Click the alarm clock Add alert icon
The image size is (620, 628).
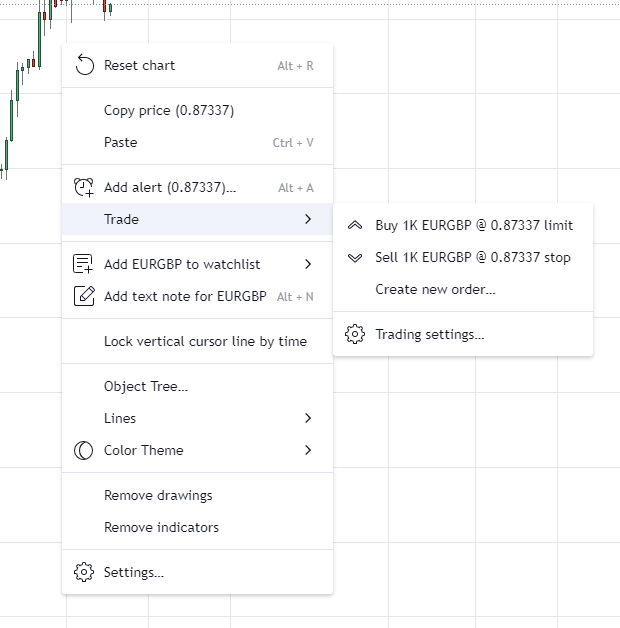point(84,187)
